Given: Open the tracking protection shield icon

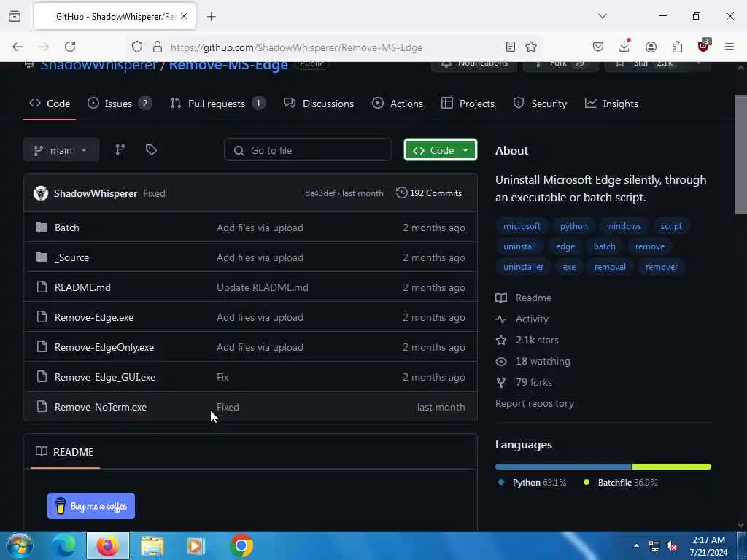Looking at the screenshot, I should [x=137, y=47].
